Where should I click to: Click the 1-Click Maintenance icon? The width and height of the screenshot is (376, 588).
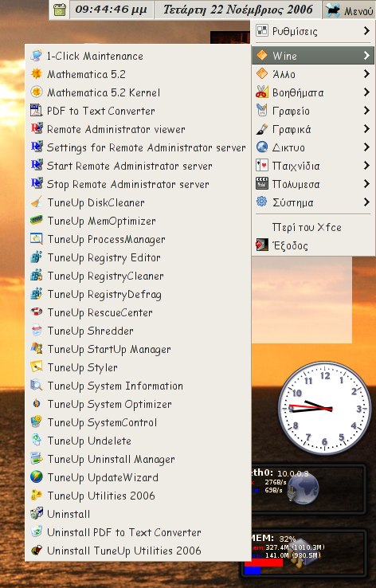coord(37,56)
